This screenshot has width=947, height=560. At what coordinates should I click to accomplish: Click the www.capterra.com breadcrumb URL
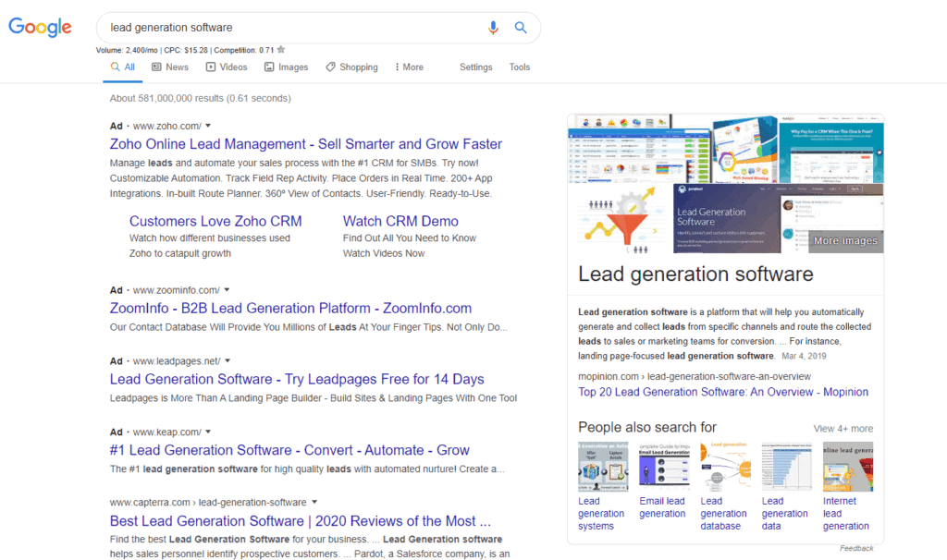[x=208, y=502]
